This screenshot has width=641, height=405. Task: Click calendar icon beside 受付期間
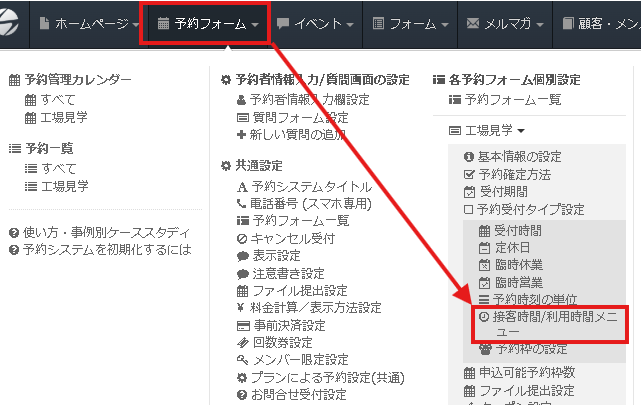point(469,192)
